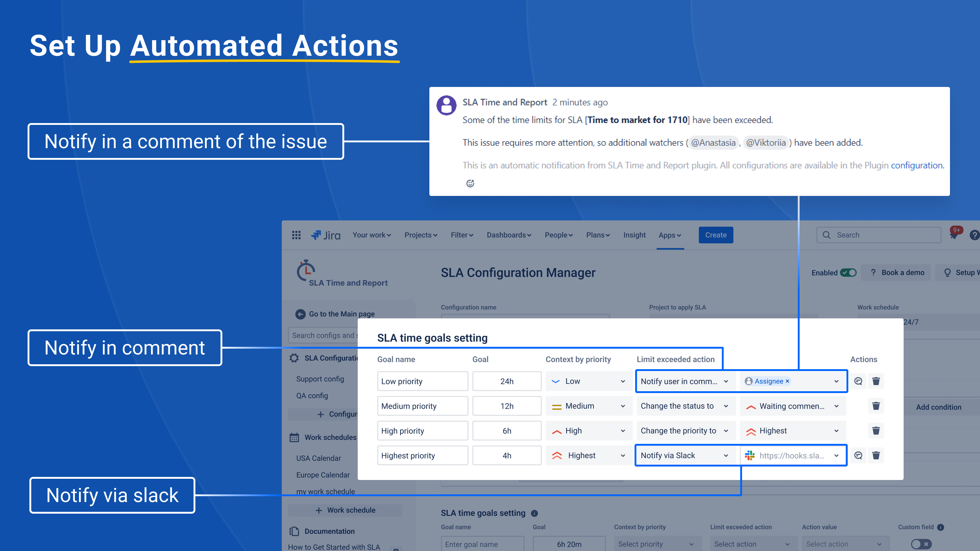Image resolution: width=980 pixels, height=551 pixels.
Task: Delete the Medium priority goal row
Action: (x=876, y=406)
